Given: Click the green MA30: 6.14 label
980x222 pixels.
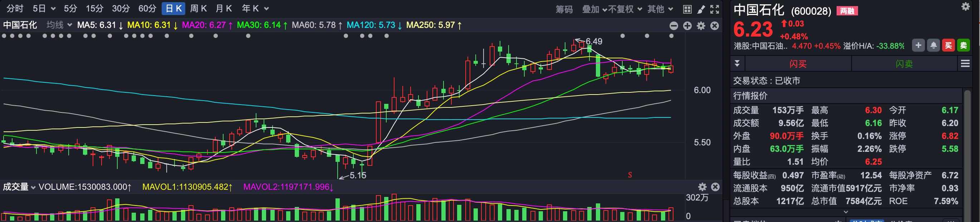Looking at the screenshot, I should click(262, 25).
